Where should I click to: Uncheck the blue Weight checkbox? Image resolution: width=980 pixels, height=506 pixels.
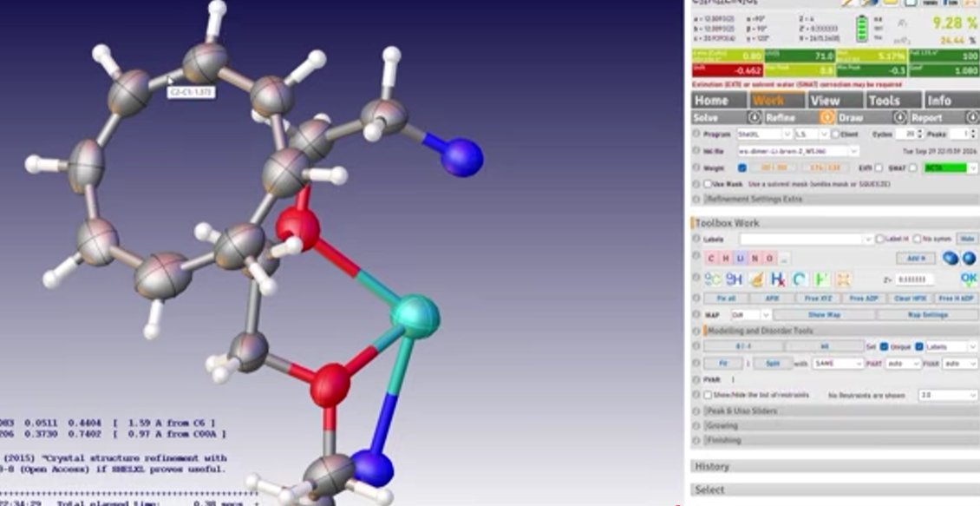pyautogui.click(x=742, y=168)
